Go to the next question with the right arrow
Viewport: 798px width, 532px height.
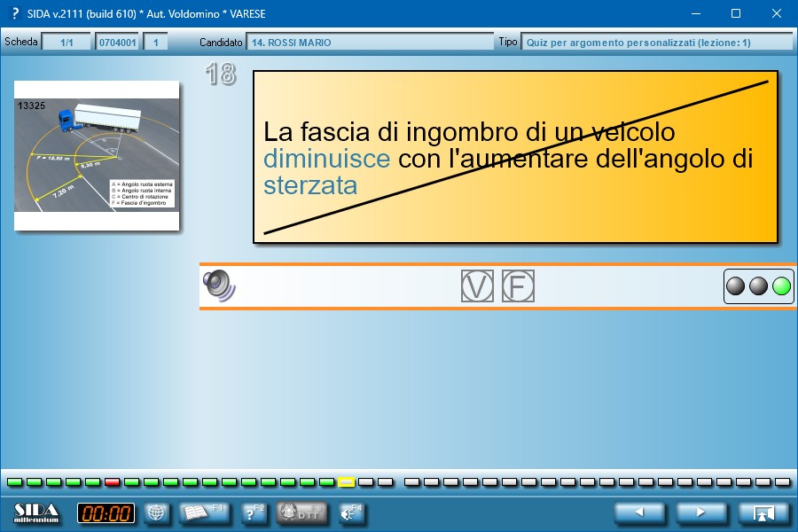[701, 512]
